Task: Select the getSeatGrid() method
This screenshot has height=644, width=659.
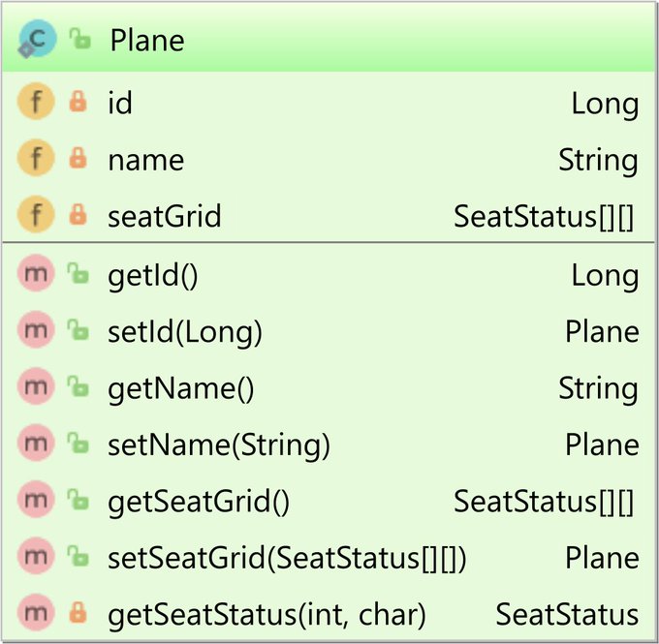Action: coord(329,500)
